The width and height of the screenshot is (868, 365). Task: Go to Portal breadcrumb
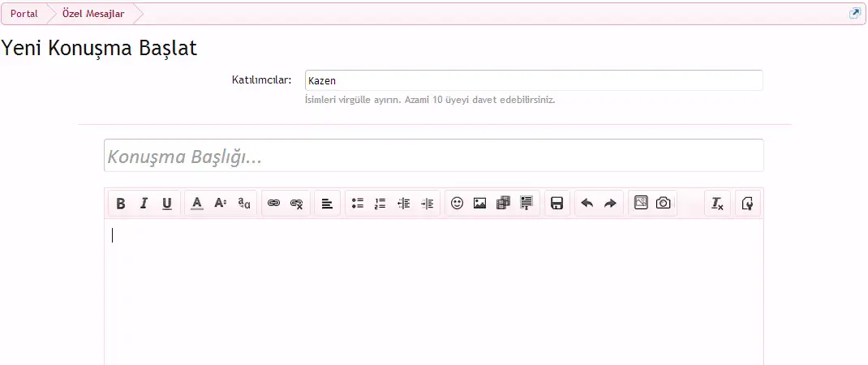[24, 14]
